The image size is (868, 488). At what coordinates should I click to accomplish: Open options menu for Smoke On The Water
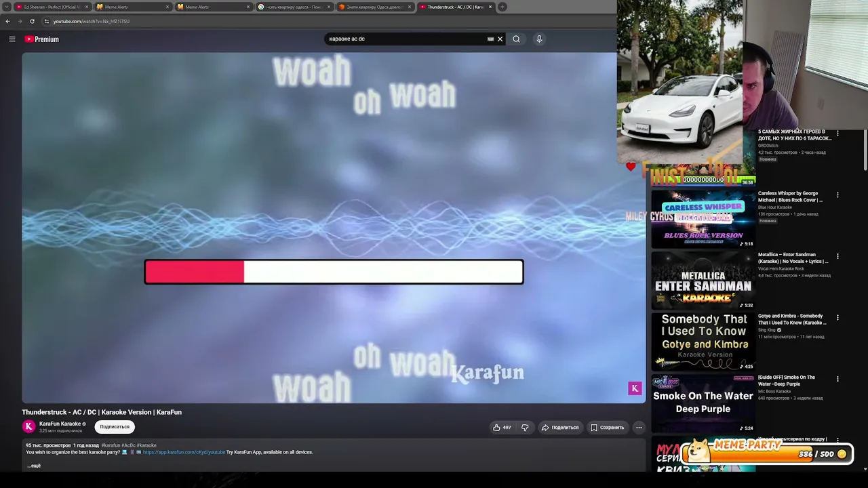tap(837, 380)
